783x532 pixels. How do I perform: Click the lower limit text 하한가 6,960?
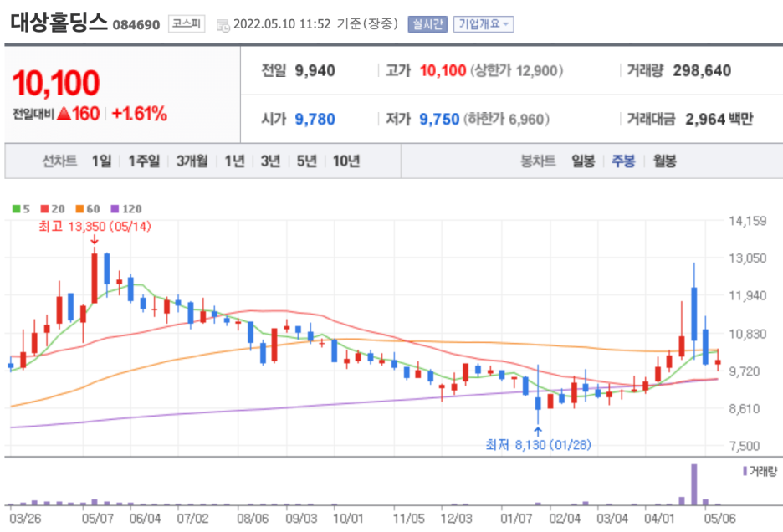(506, 120)
